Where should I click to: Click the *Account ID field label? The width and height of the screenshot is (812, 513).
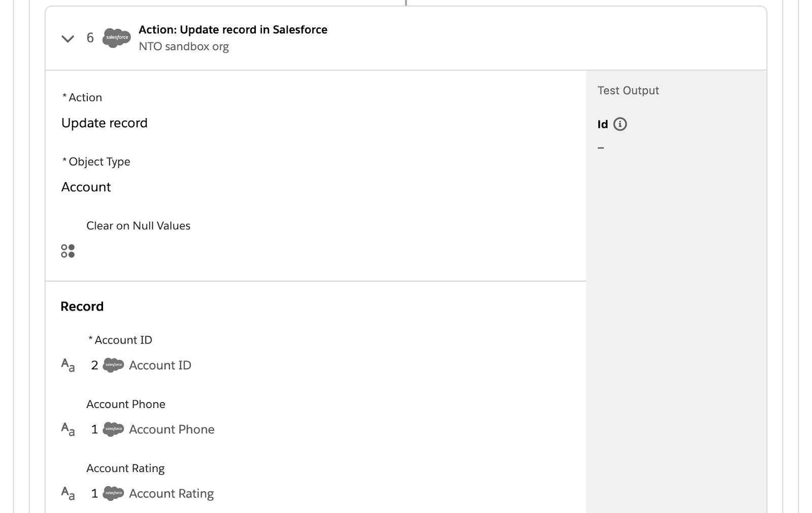pos(120,340)
